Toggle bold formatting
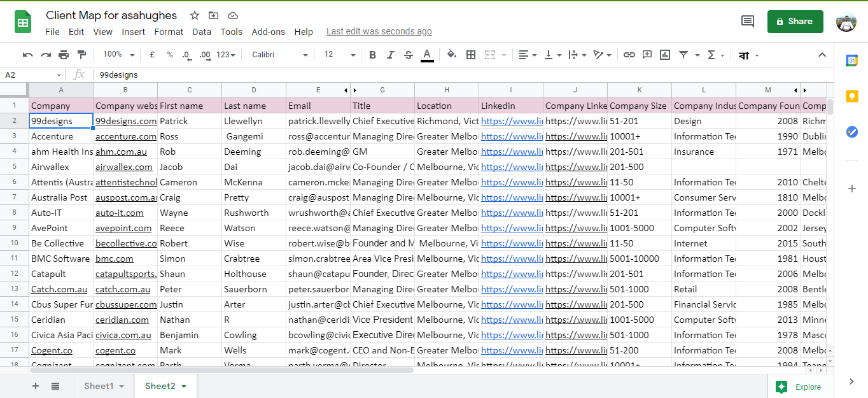This screenshot has height=398, width=868. [372, 55]
